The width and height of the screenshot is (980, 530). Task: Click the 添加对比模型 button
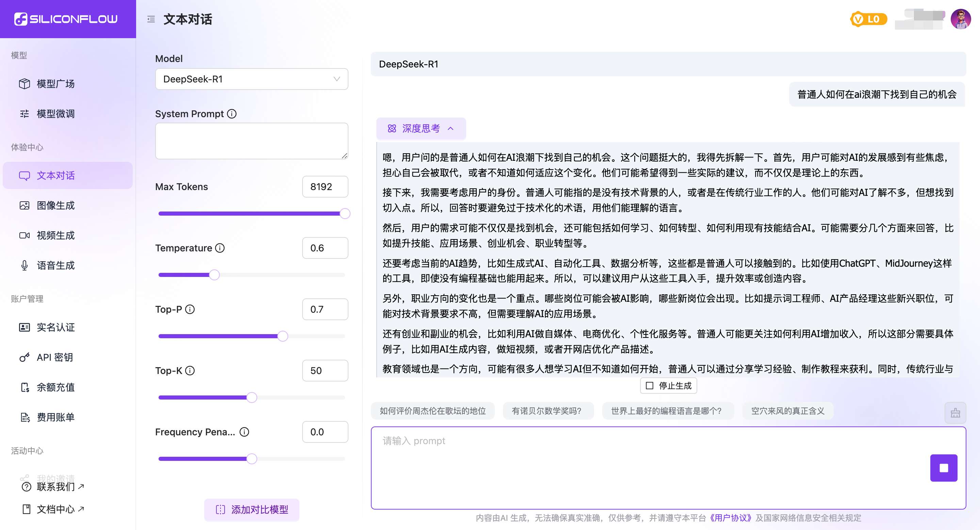(x=251, y=510)
